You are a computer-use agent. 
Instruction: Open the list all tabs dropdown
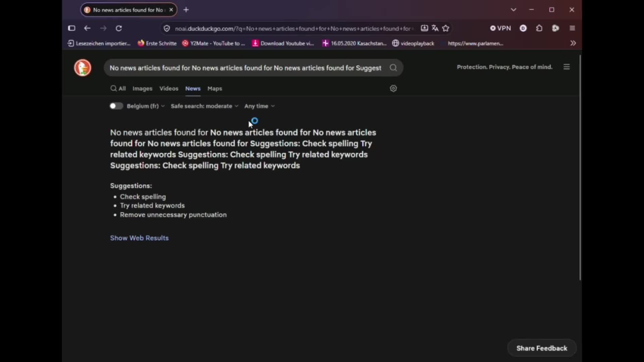514,10
